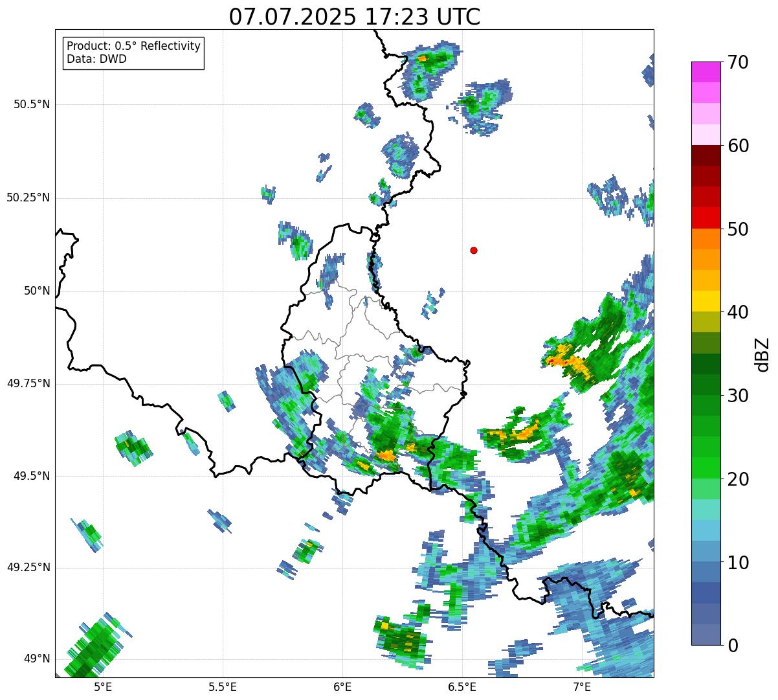This screenshot has width=778, height=700.
Task: Click the latitude label 50°N
Action: [36, 291]
